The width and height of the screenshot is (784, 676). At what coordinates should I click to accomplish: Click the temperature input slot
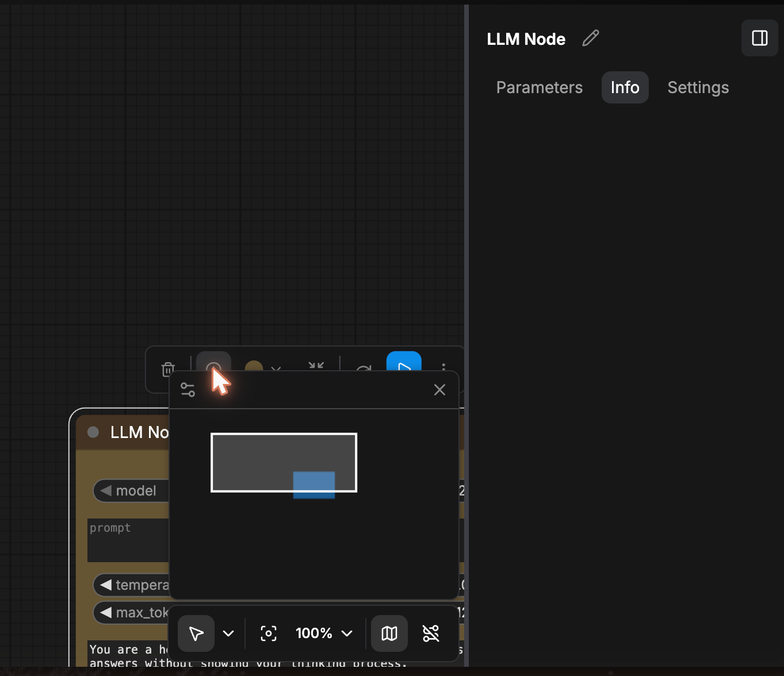(131, 585)
